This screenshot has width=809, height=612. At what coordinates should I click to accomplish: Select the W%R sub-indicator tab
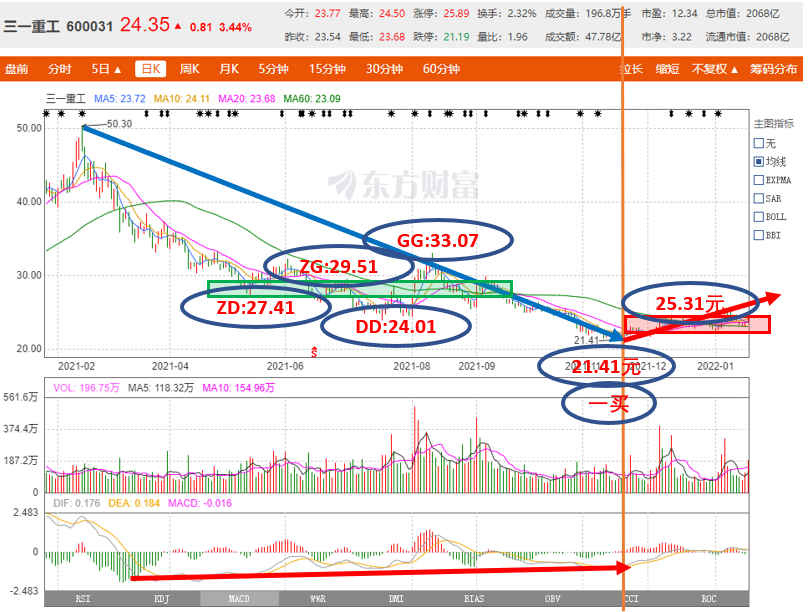[x=318, y=599]
